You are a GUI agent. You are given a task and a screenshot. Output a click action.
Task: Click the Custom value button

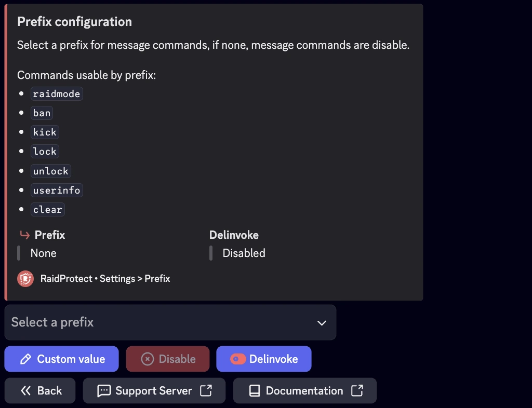pyautogui.click(x=61, y=359)
